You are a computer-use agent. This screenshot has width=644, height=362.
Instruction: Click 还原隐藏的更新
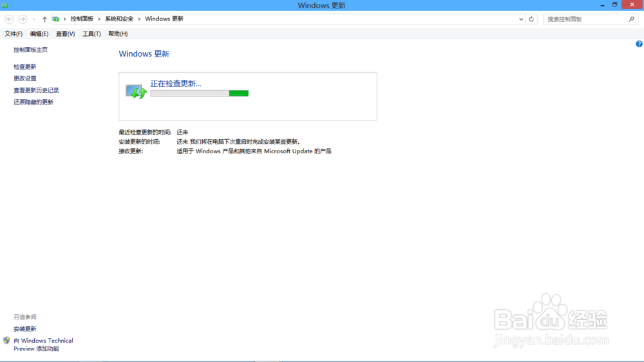click(33, 102)
